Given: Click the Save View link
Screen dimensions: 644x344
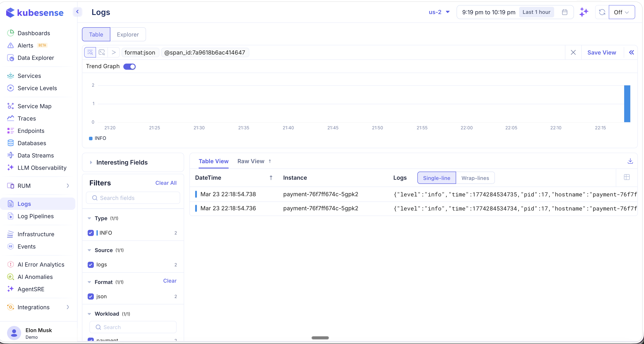Looking at the screenshot, I should pos(601,52).
